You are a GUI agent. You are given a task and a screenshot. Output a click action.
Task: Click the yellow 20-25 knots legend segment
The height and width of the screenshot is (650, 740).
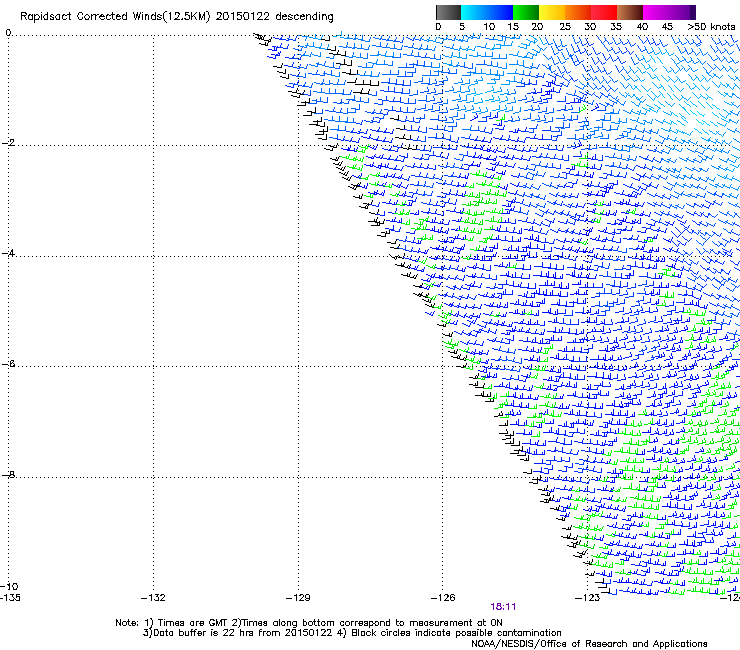(x=552, y=12)
